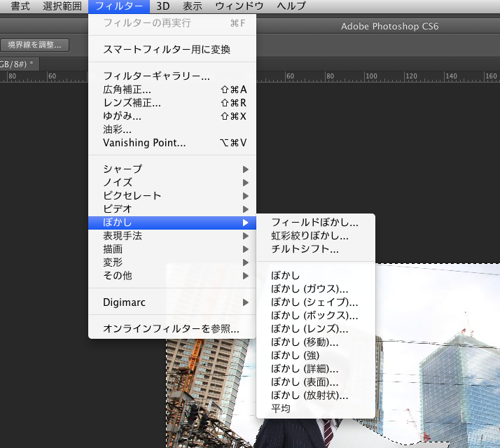Screen dimensions: 500x448
Task: Apply ぼかし (移動)... motion blur
Action: (x=305, y=342)
